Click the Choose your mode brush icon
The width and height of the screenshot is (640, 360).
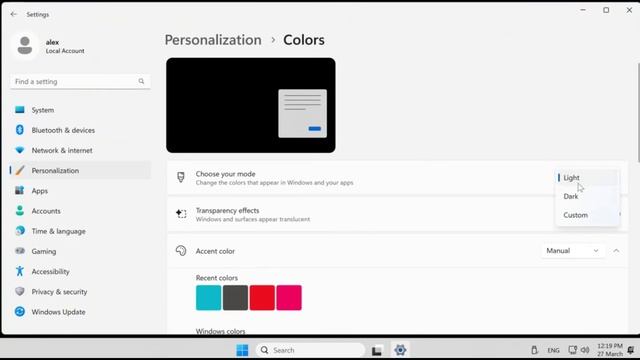pyautogui.click(x=181, y=177)
